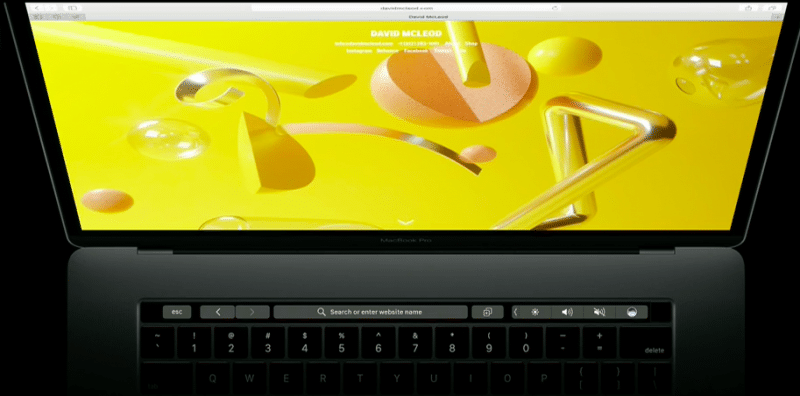The image size is (800, 396).
Task: Click Safari's forward button in the toolbar
Action: click(x=51, y=8)
